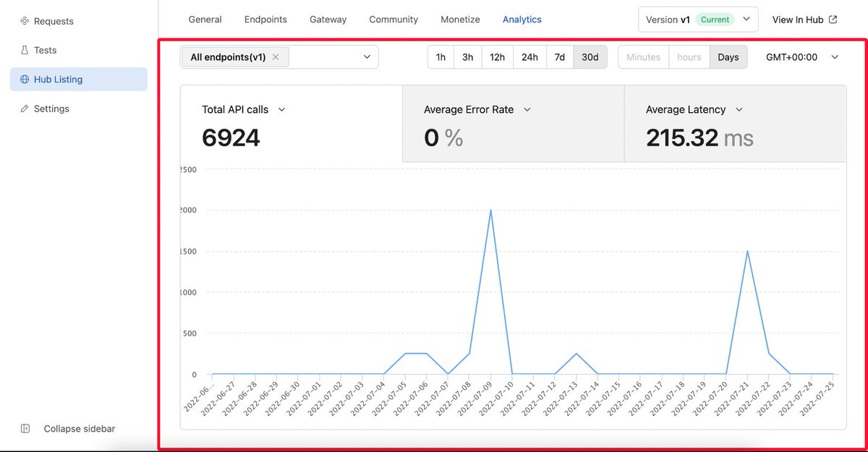Go to the Community tab
The image size is (868, 452).
pyautogui.click(x=393, y=20)
